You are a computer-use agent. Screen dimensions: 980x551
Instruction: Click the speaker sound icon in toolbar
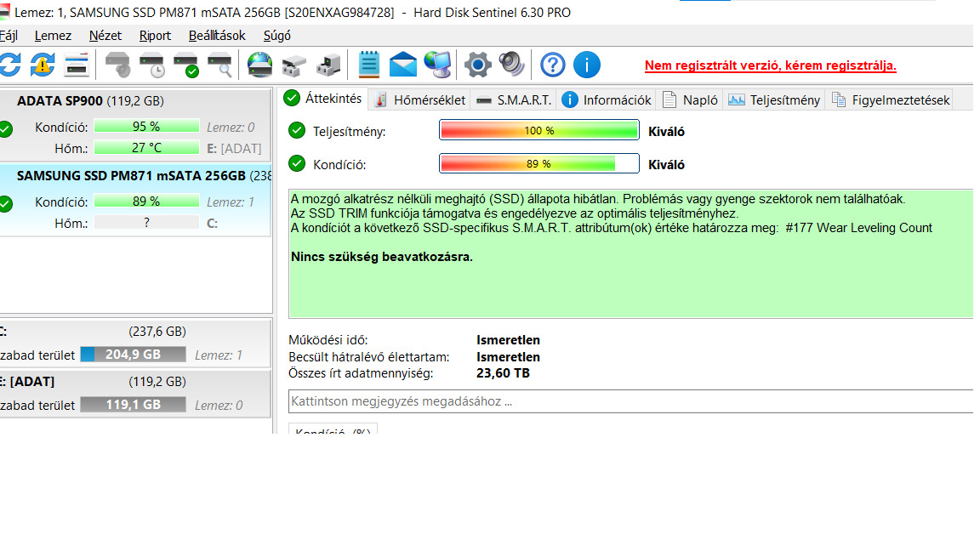click(x=512, y=65)
